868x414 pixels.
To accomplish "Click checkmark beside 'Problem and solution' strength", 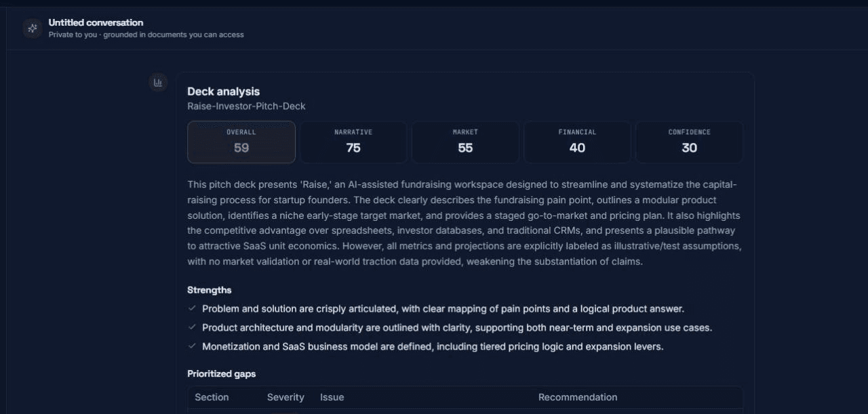I will click(192, 308).
